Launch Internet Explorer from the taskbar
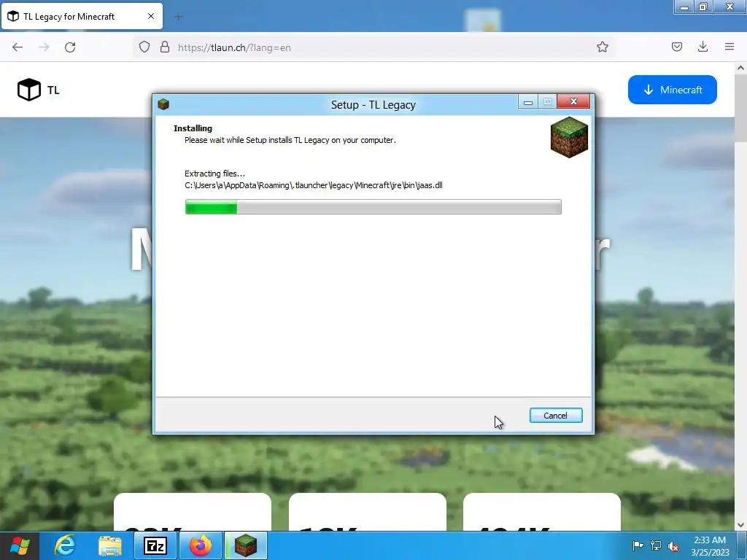Screen dimensions: 747x560 [65, 545]
